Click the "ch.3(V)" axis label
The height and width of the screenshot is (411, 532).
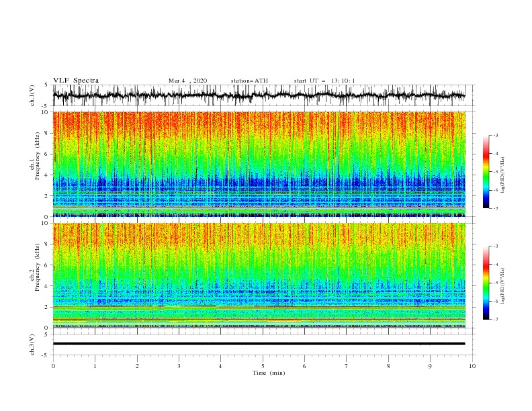point(32,345)
